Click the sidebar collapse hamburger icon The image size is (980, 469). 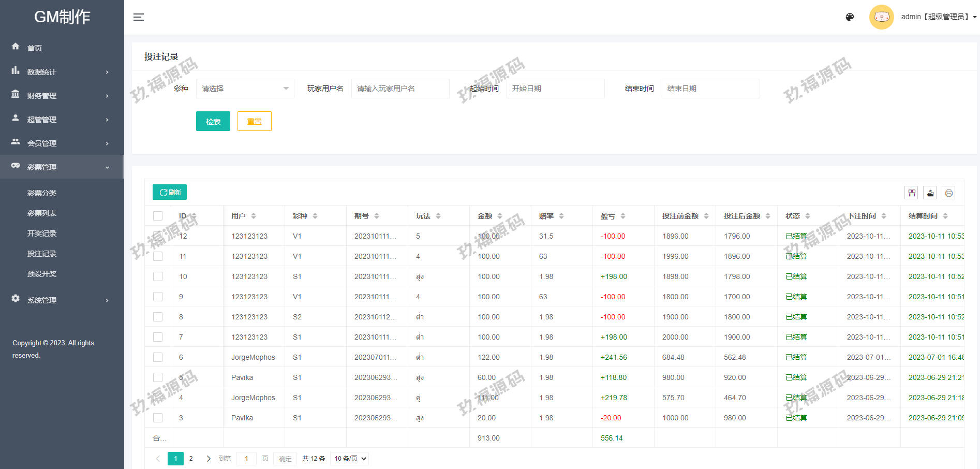[138, 17]
